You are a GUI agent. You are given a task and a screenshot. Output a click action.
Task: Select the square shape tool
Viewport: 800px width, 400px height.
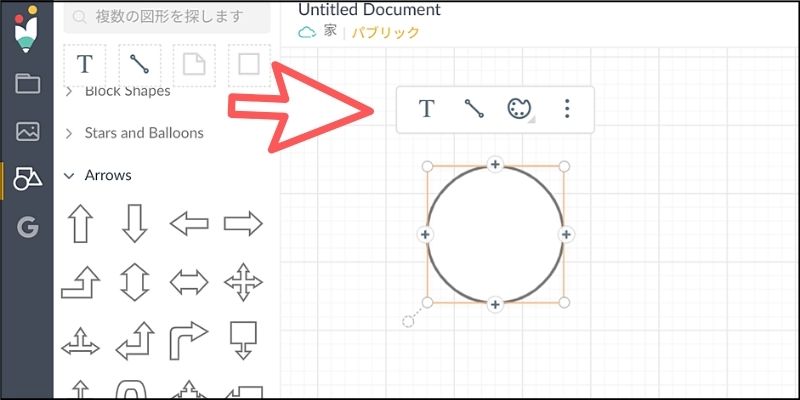click(248, 64)
